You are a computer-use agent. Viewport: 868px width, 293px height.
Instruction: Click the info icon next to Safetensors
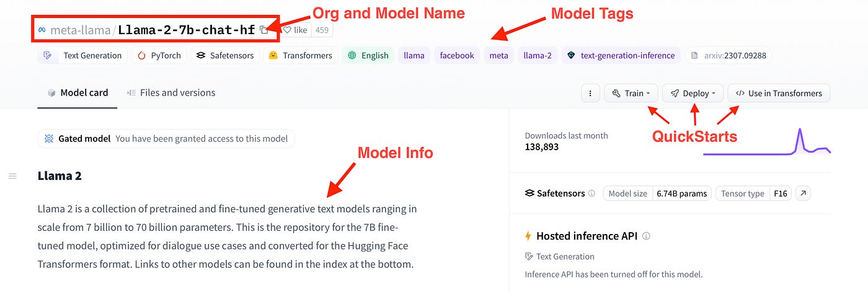pos(591,193)
